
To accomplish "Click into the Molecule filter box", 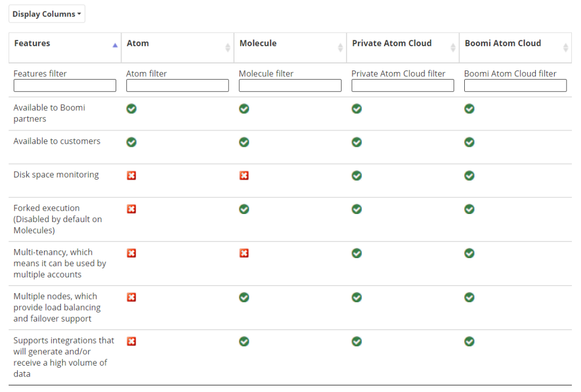I will tap(290, 85).
